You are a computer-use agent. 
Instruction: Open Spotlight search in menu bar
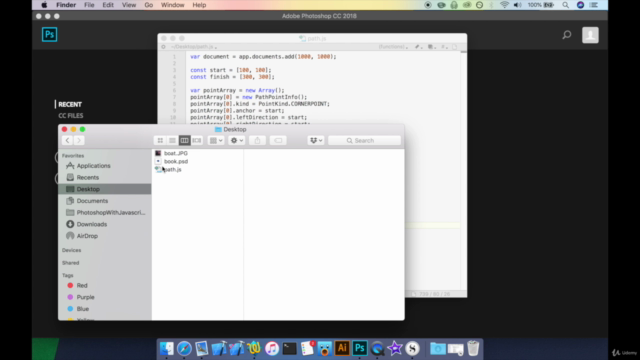tap(566, 5)
